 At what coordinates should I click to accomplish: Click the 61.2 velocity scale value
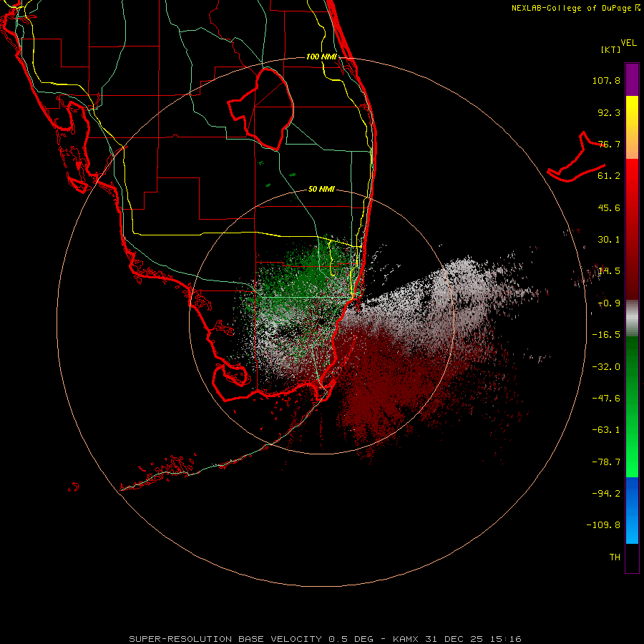pyautogui.click(x=609, y=176)
